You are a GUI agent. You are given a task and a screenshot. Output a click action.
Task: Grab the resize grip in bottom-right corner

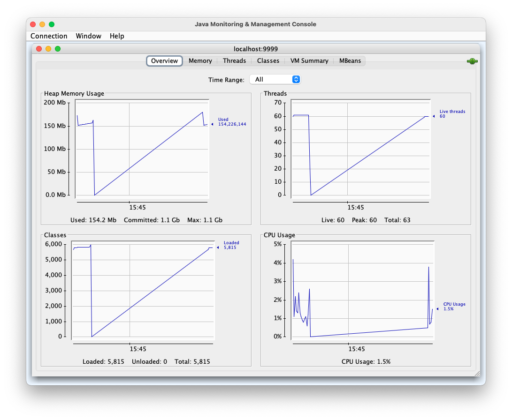[x=477, y=374]
